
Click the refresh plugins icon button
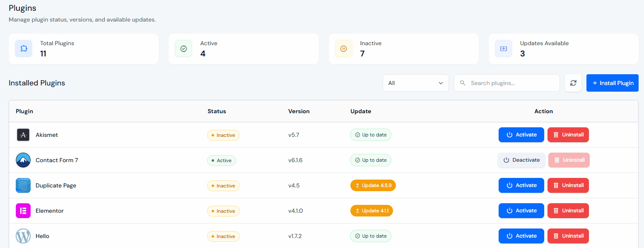pyautogui.click(x=573, y=83)
